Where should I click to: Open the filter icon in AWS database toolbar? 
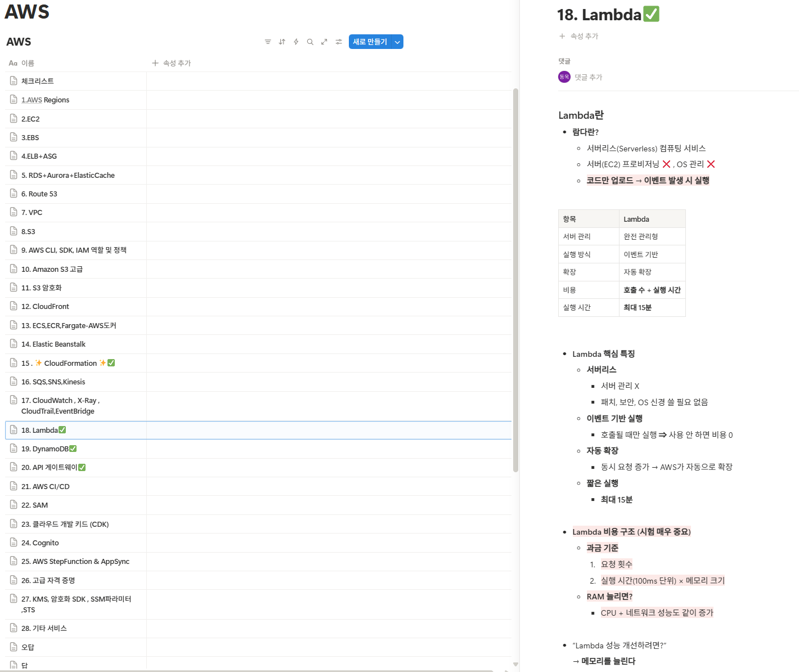(x=268, y=42)
